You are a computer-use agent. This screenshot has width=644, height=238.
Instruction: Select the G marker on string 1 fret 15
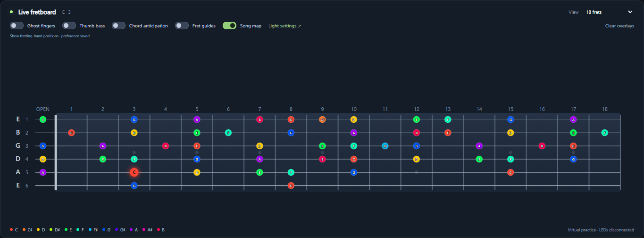[510, 119]
